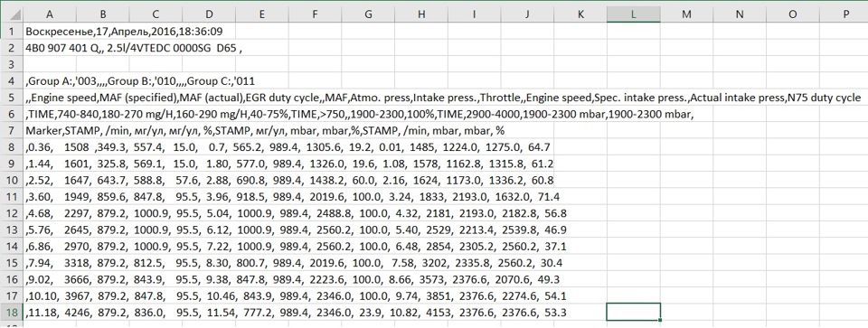Select column N header
The width and height of the screenshot is (868, 328).
pos(740,15)
